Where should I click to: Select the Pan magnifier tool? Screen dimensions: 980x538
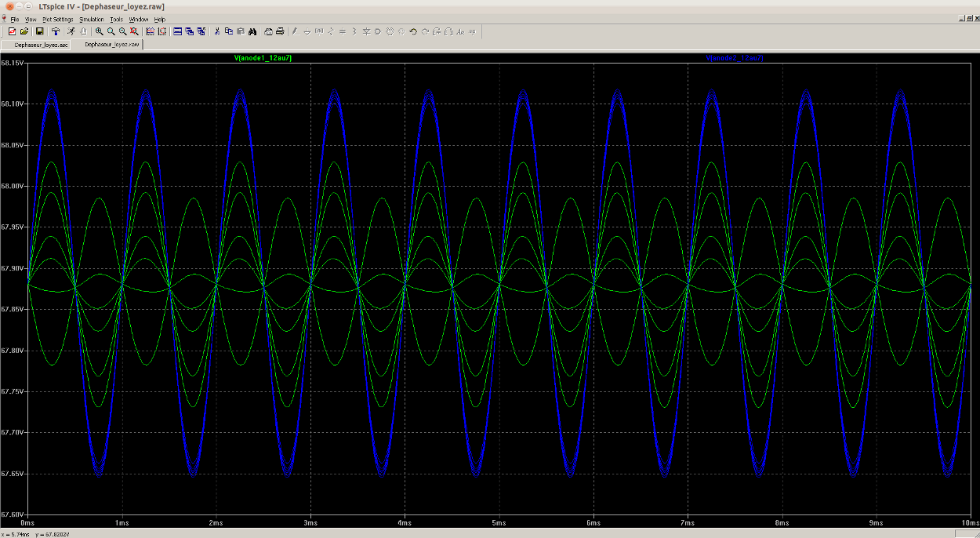pyautogui.click(x=111, y=31)
